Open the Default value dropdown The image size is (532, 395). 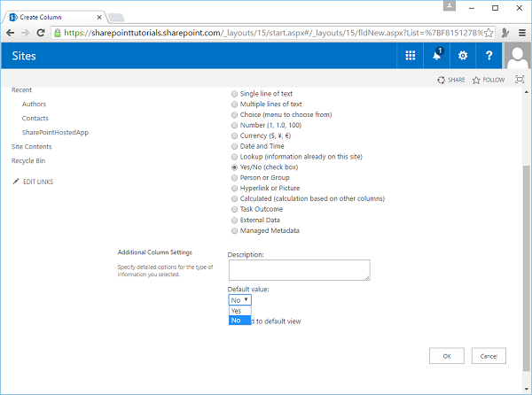click(x=240, y=300)
